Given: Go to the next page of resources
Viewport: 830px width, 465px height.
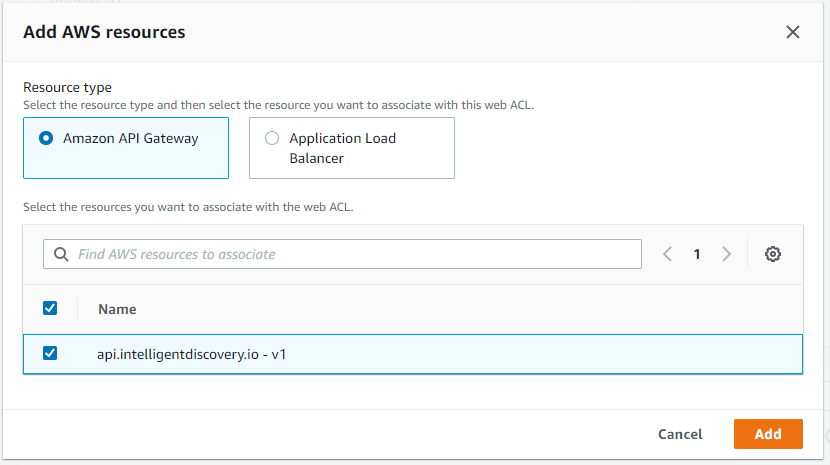Looking at the screenshot, I should (727, 254).
